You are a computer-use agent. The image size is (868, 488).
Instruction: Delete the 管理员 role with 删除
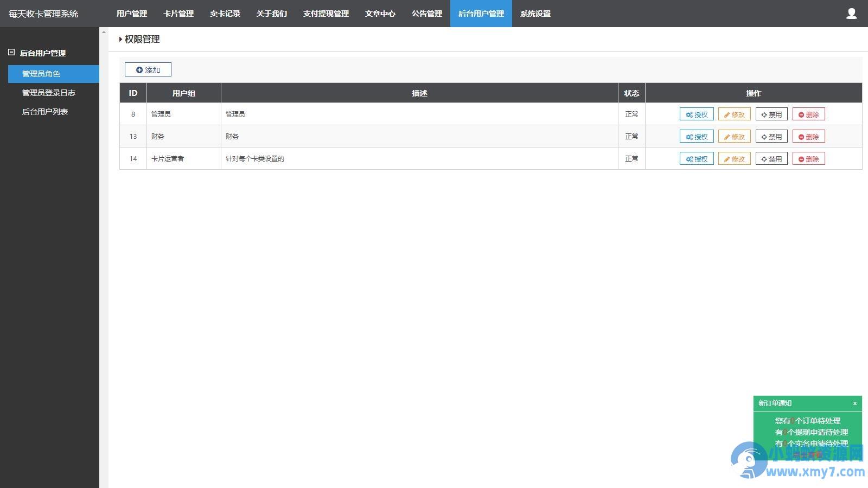coord(809,114)
